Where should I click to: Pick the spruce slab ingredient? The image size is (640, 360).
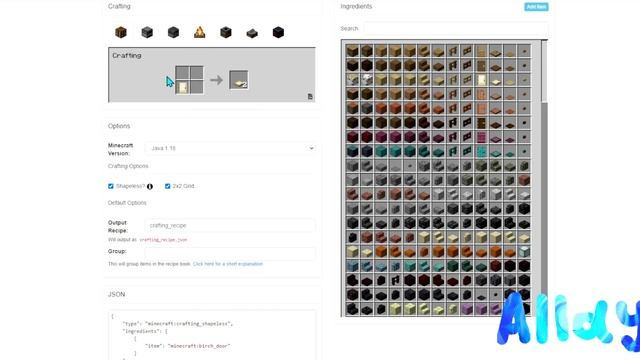pyautogui.click(x=438, y=65)
